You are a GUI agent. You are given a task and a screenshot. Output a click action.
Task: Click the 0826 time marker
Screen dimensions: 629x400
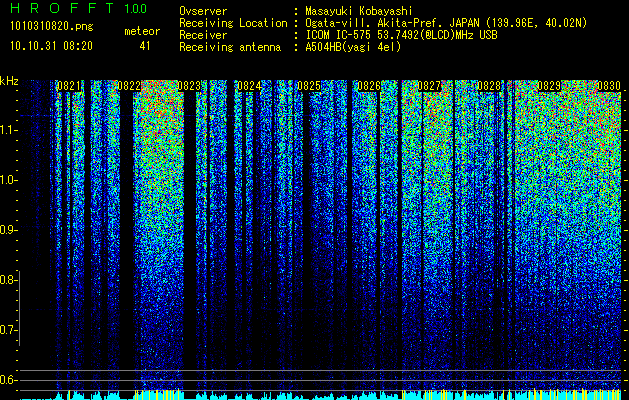point(369,86)
